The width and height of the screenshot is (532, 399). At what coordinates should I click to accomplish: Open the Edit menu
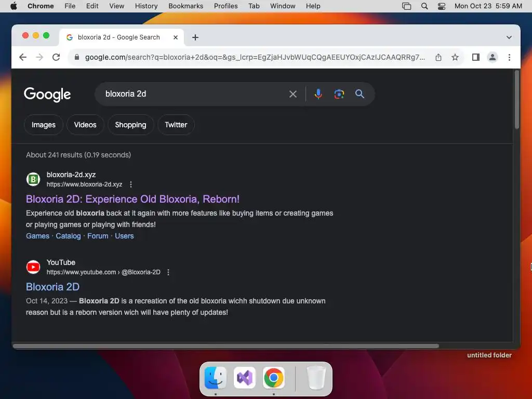pos(92,6)
